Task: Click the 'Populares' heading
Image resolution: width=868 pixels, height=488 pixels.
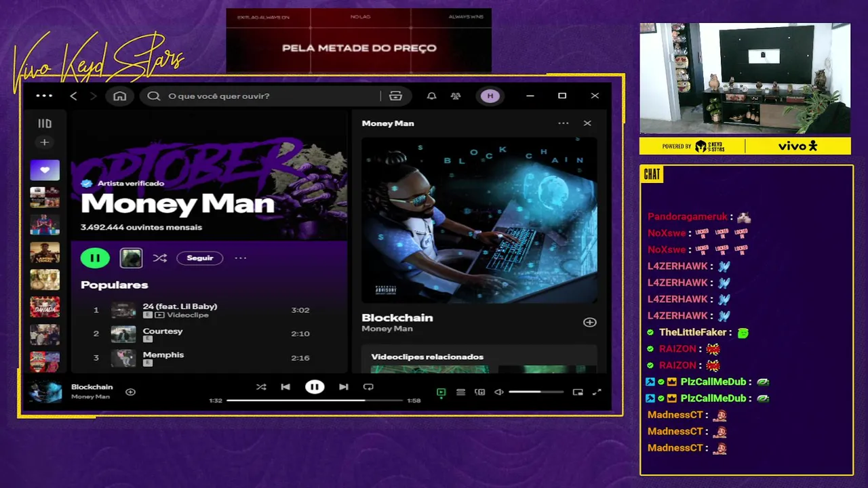Action: coord(114,285)
